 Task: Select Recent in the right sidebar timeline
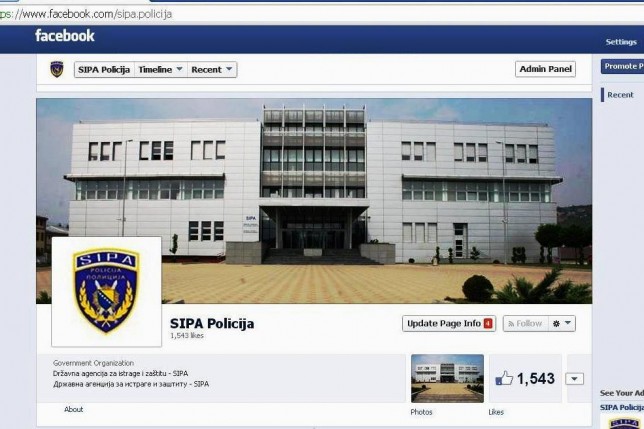[x=620, y=95]
